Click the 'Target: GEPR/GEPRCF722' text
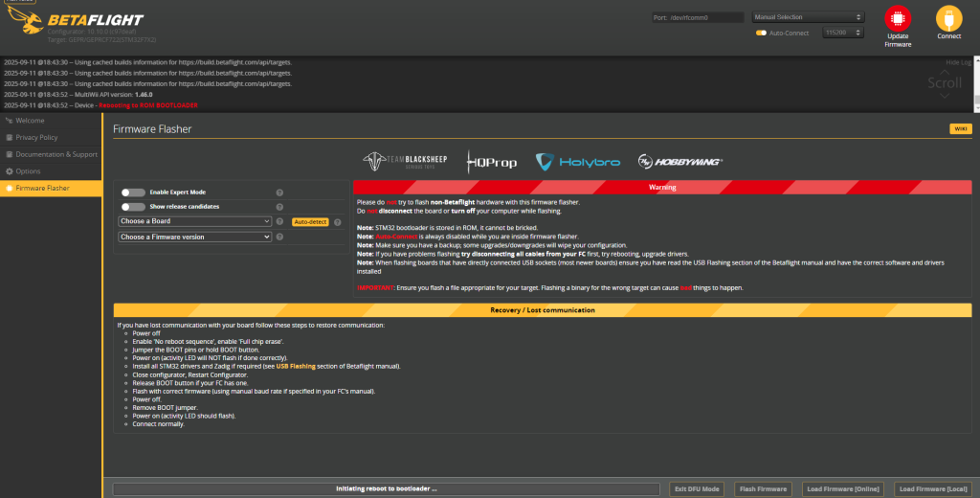Image resolution: width=980 pixels, height=498 pixels. pyautogui.click(x=101, y=39)
